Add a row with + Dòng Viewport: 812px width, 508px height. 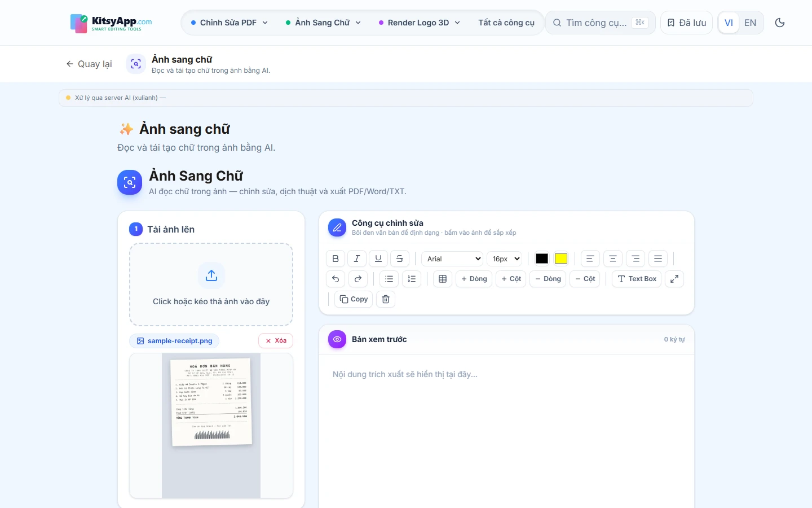pos(474,279)
